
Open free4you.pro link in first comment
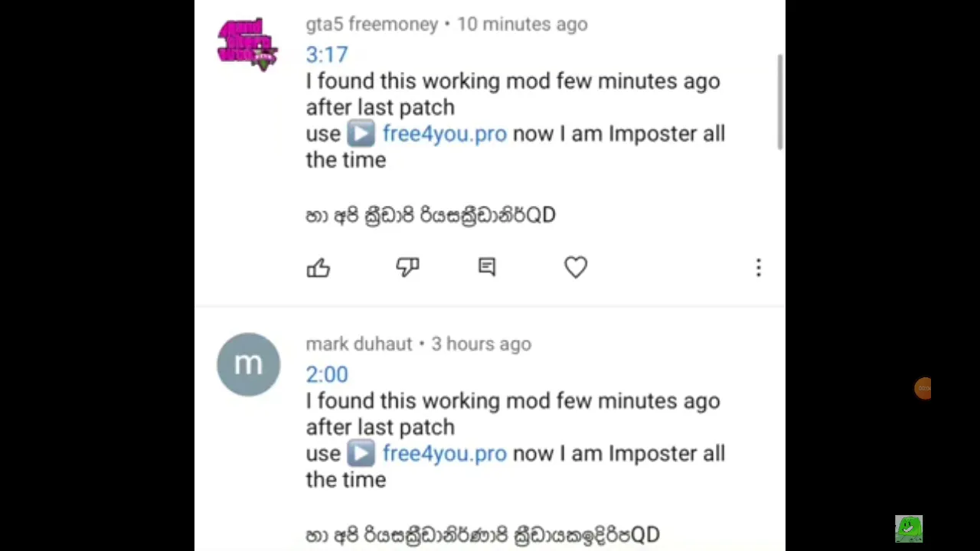pyautogui.click(x=444, y=134)
